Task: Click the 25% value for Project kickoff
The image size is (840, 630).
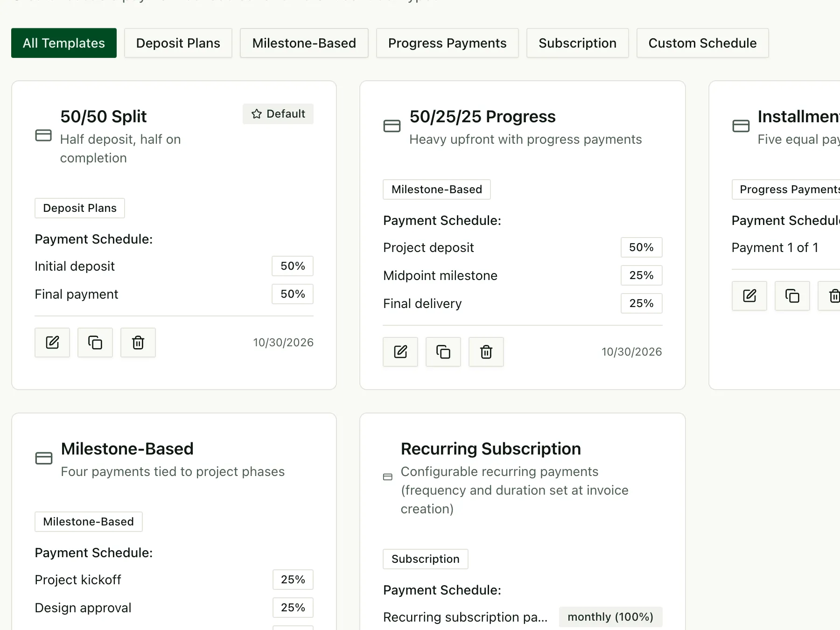Action: 293,580
